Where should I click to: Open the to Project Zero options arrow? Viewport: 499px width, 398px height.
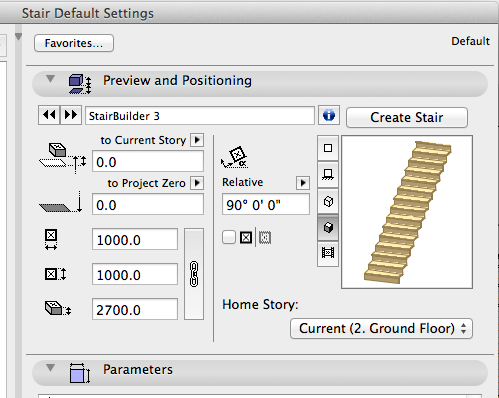click(197, 183)
